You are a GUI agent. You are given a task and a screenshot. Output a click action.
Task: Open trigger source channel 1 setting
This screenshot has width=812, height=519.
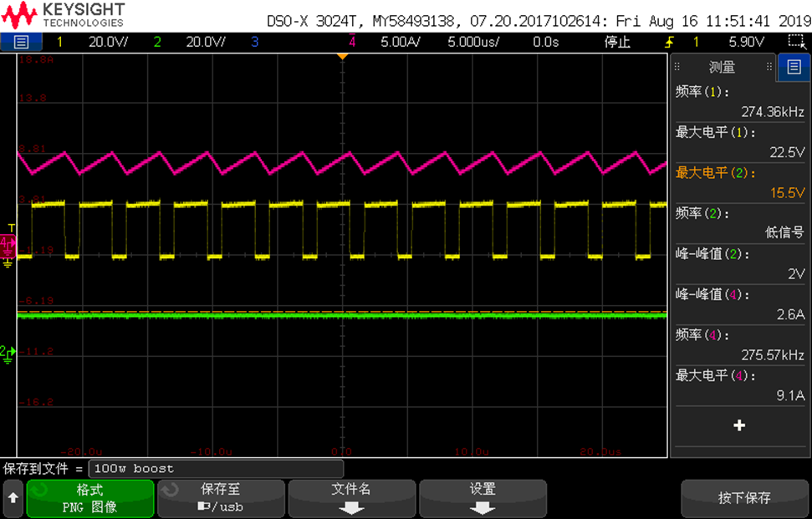(x=696, y=42)
